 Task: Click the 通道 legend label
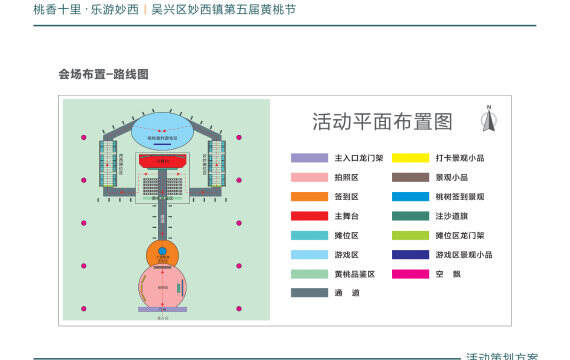tap(347, 293)
